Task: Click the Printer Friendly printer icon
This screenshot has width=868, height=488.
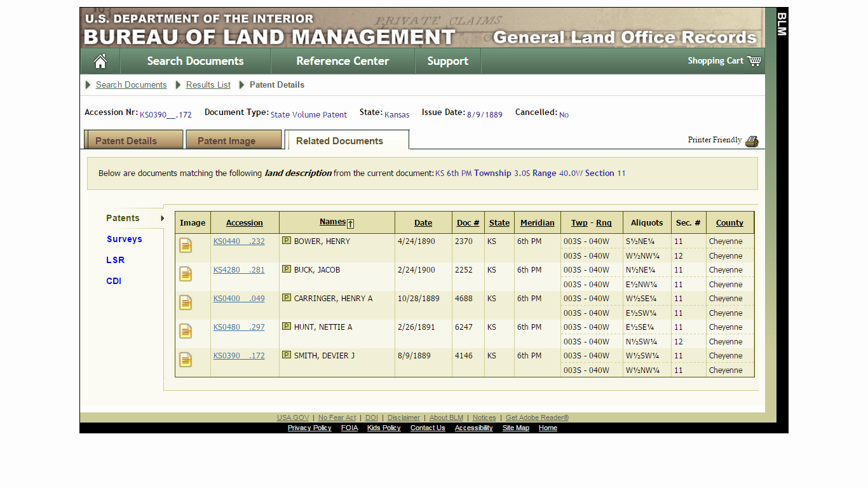Action: coord(752,140)
